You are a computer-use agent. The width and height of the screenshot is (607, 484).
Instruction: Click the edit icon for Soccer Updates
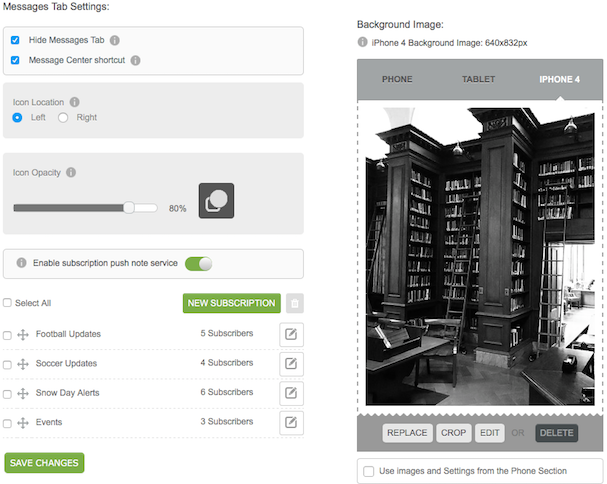[291, 363]
